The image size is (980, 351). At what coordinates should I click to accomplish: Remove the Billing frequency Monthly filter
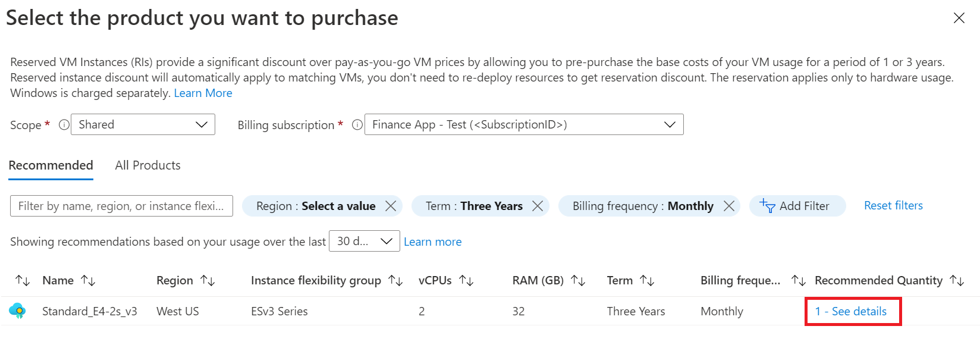[x=729, y=206]
